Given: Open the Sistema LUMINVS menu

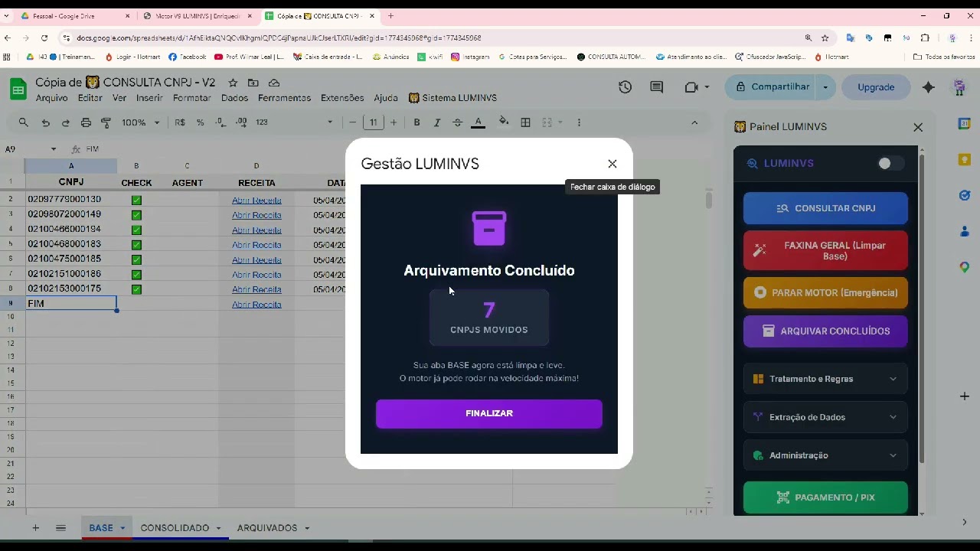Looking at the screenshot, I should [x=452, y=98].
